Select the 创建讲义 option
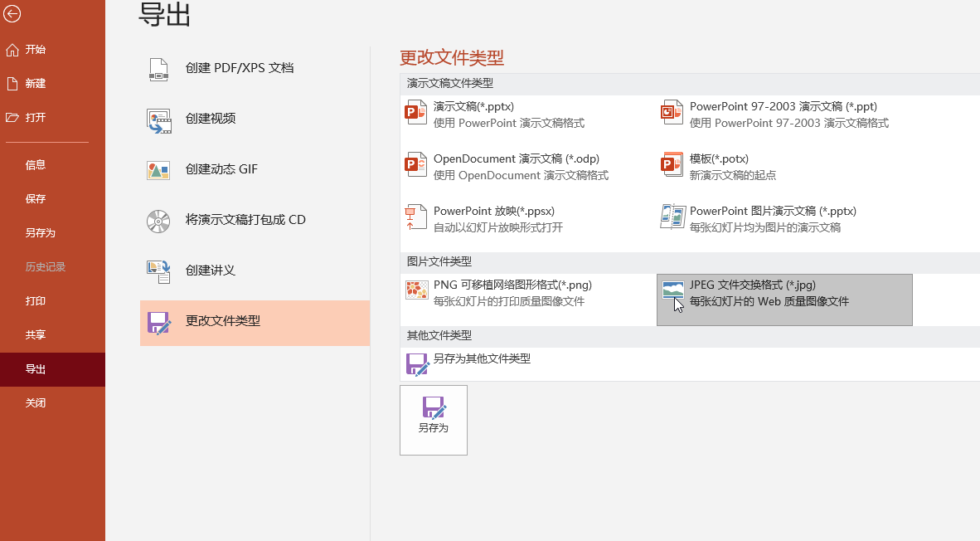The width and height of the screenshot is (980, 541). pyautogui.click(x=255, y=271)
